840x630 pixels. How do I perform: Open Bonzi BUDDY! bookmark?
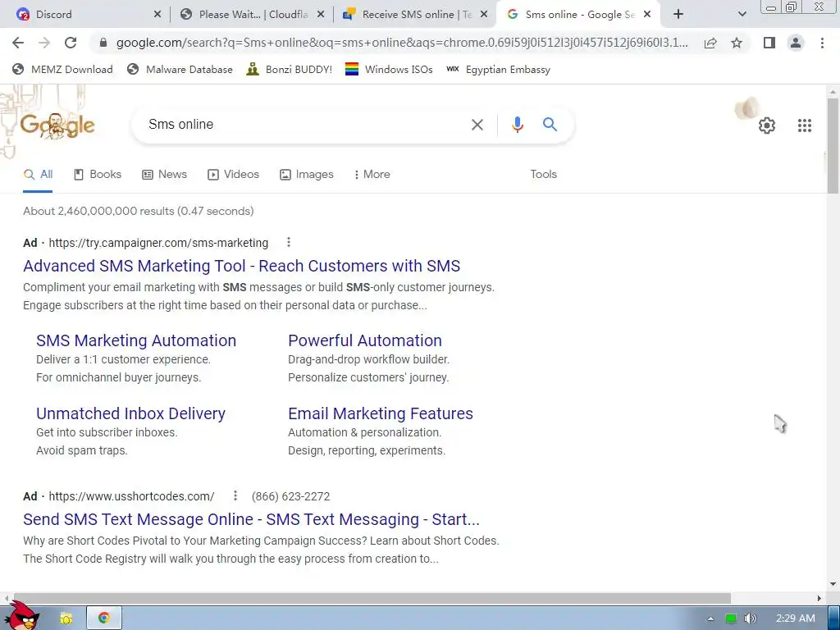click(x=290, y=69)
